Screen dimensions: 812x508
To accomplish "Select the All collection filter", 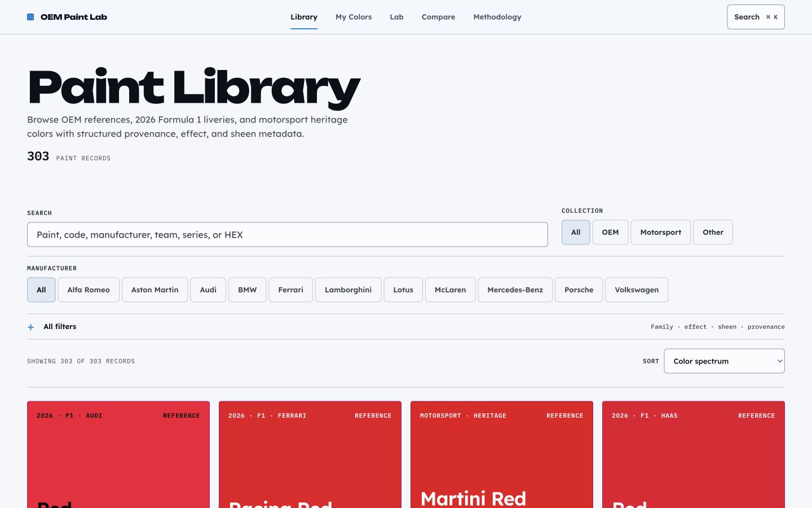I will click(x=576, y=232).
